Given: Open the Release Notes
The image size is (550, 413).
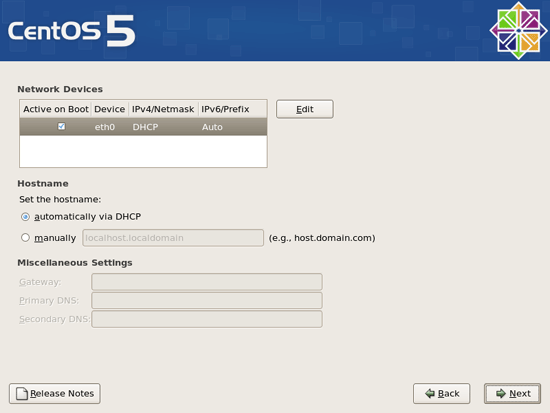Looking at the screenshot, I should (55, 393).
